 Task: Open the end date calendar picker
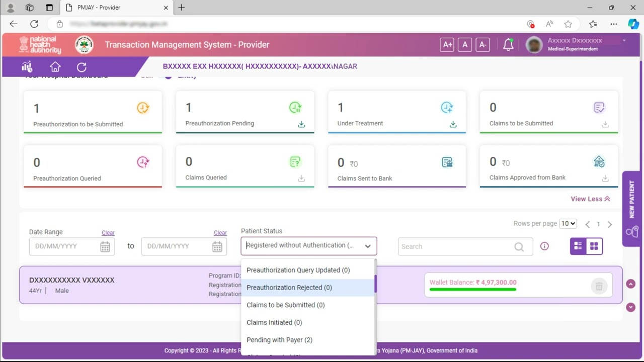[217, 246]
